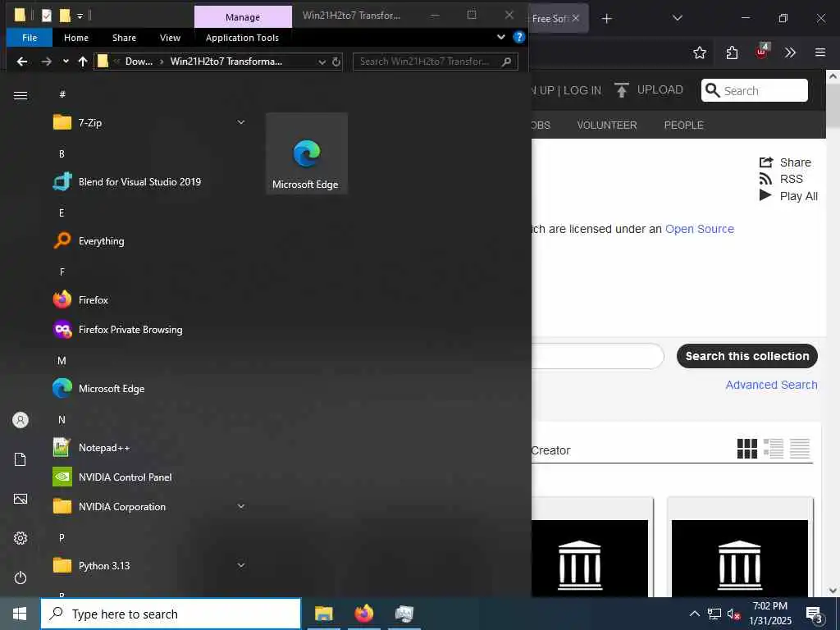Open the Firefox application menu

(x=820, y=52)
